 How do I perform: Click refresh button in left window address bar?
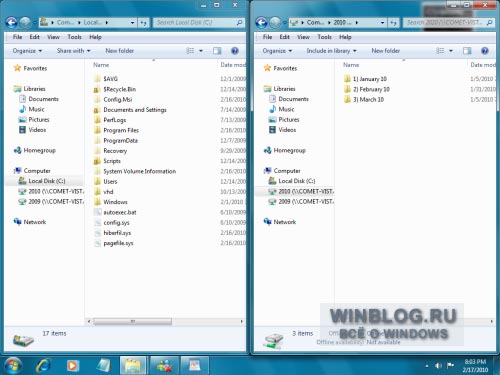tap(143, 23)
